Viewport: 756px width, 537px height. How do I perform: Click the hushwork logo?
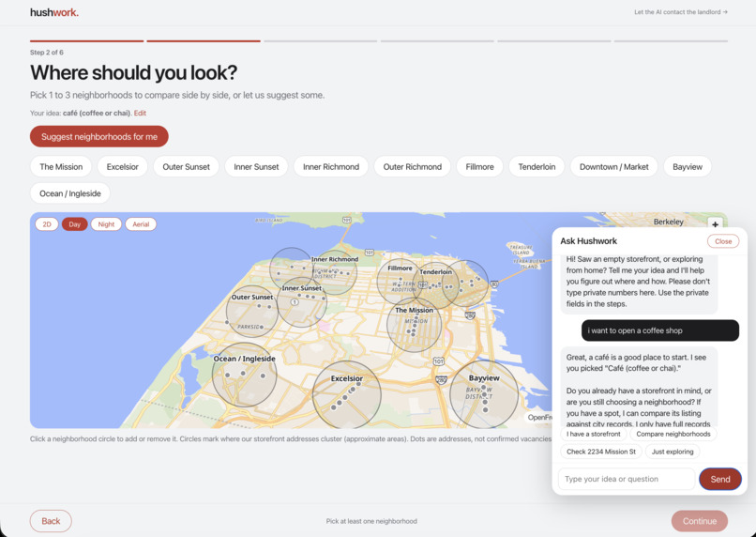pos(54,12)
